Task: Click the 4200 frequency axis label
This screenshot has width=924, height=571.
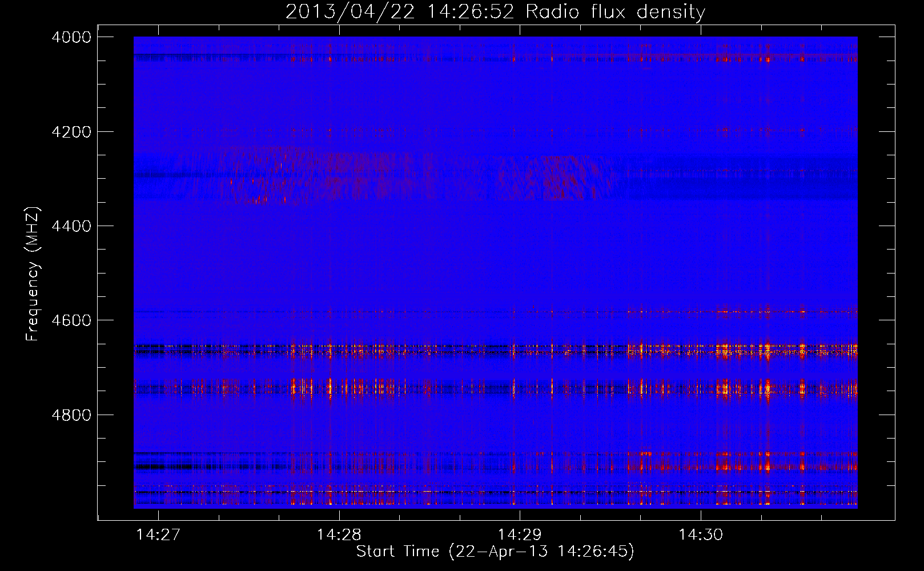Action: (71, 132)
